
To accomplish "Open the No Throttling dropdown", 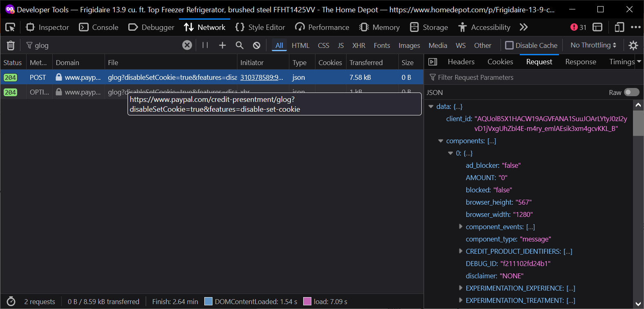I will pos(593,45).
